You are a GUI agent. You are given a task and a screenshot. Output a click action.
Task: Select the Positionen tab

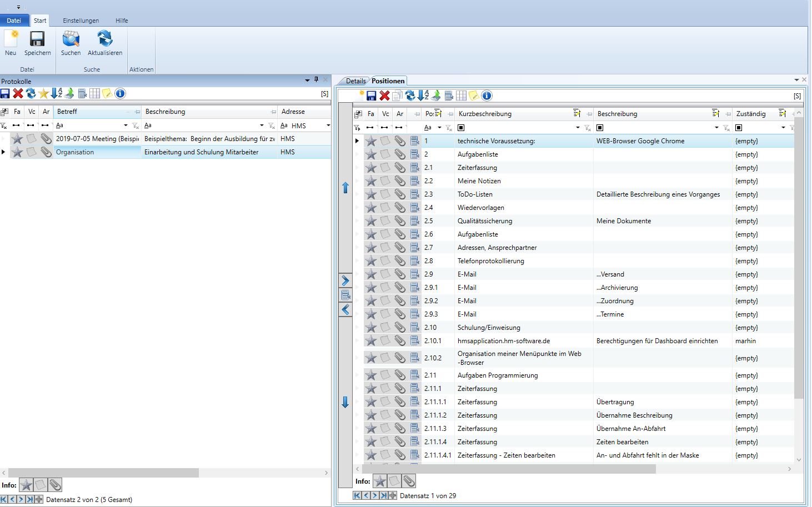[388, 81]
